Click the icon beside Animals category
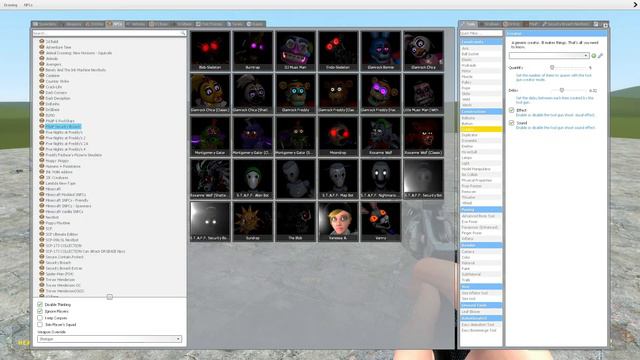The height and width of the screenshot is (360, 640). [x=42, y=58]
